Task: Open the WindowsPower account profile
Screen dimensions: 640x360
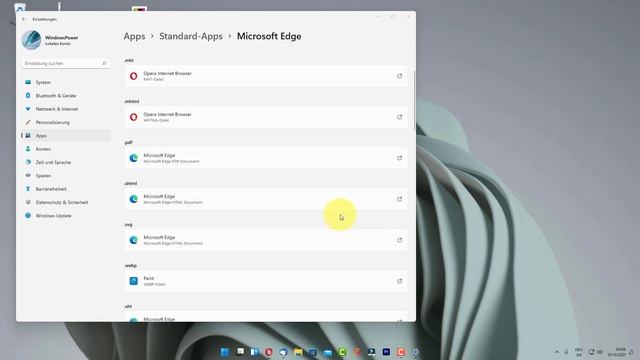Action: (x=51, y=40)
